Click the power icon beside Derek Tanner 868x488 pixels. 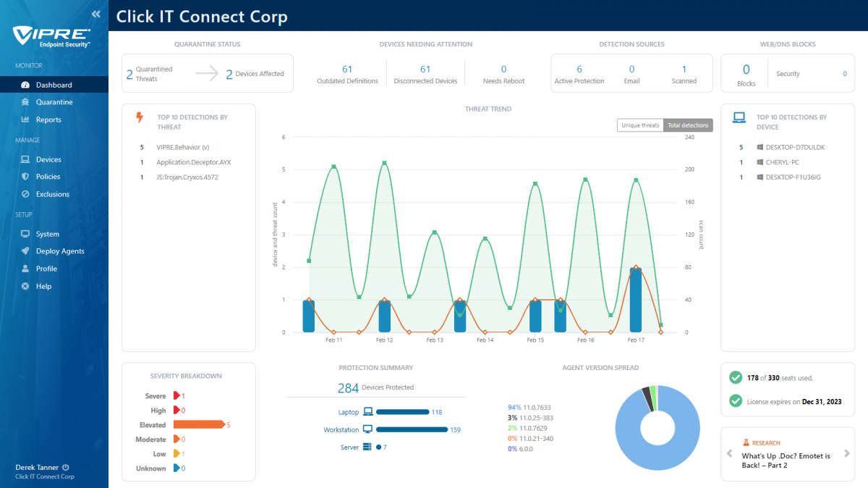click(x=66, y=468)
